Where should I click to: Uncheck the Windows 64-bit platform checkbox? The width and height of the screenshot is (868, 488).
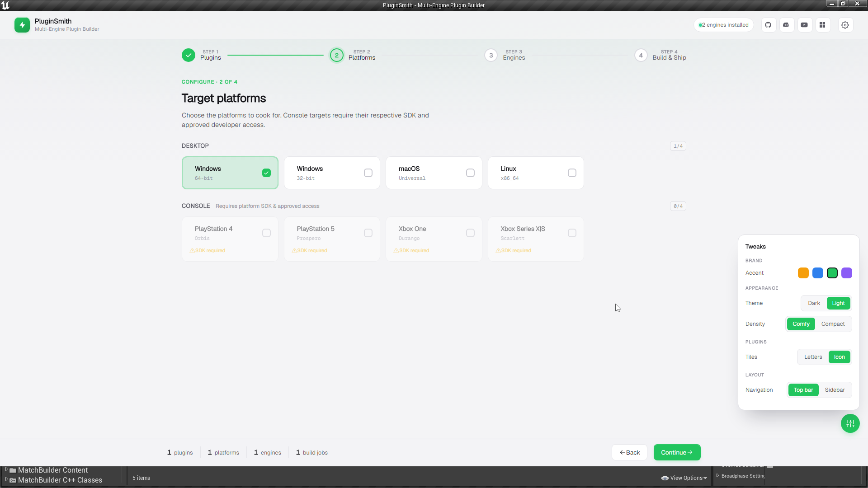coord(266,173)
